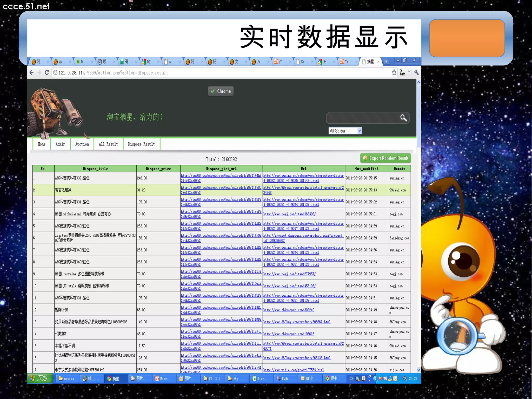Open the Auction tab

[x=82, y=144]
